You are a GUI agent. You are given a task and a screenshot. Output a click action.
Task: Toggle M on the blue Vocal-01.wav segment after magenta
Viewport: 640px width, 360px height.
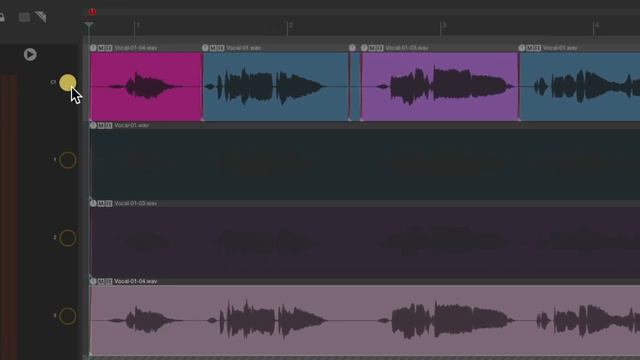click(213, 48)
